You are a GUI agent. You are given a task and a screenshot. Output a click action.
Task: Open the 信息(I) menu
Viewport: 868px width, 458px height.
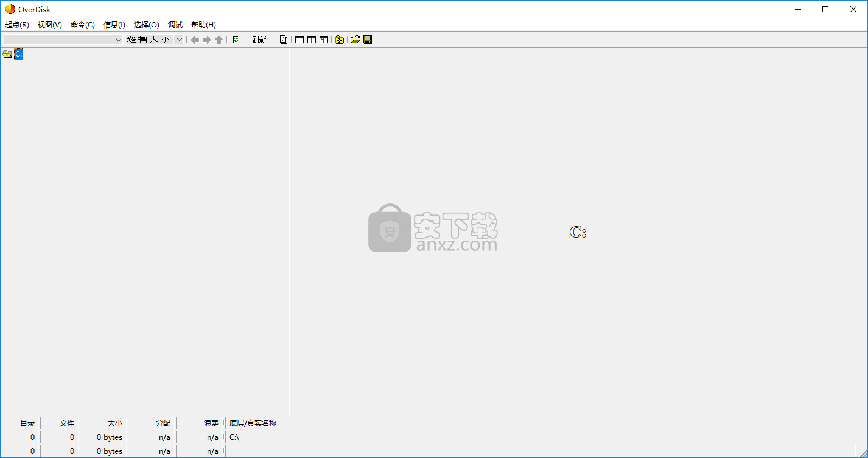[x=114, y=25]
